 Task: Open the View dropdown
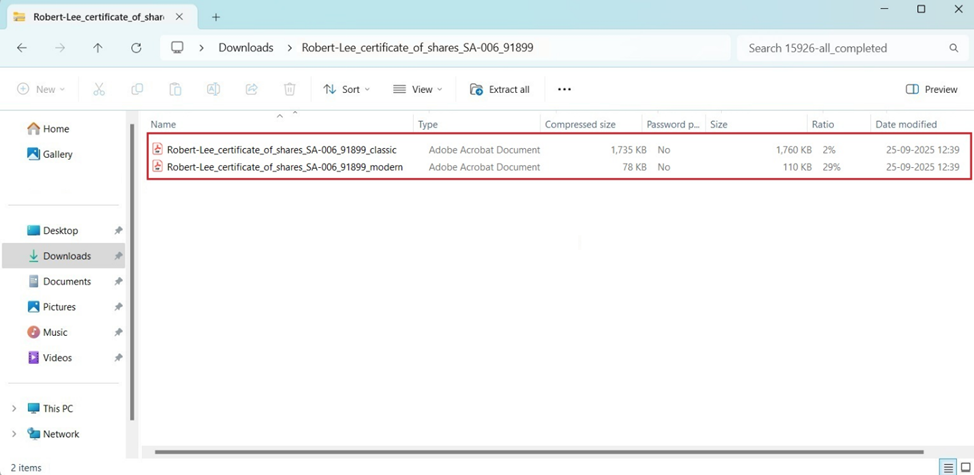point(418,89)
